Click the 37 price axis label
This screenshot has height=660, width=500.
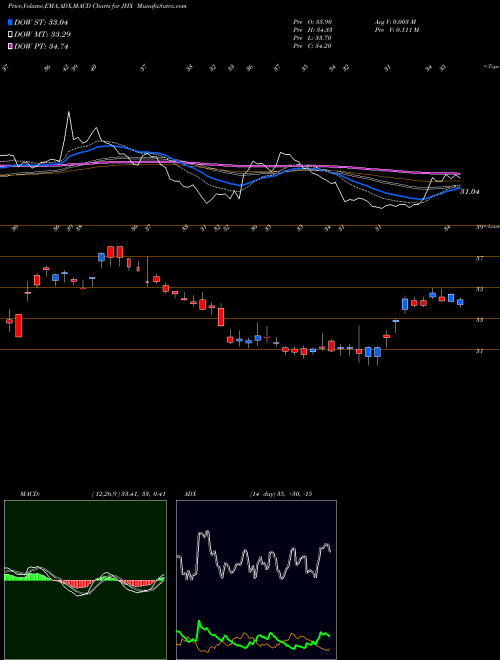(x=479, y=258)
